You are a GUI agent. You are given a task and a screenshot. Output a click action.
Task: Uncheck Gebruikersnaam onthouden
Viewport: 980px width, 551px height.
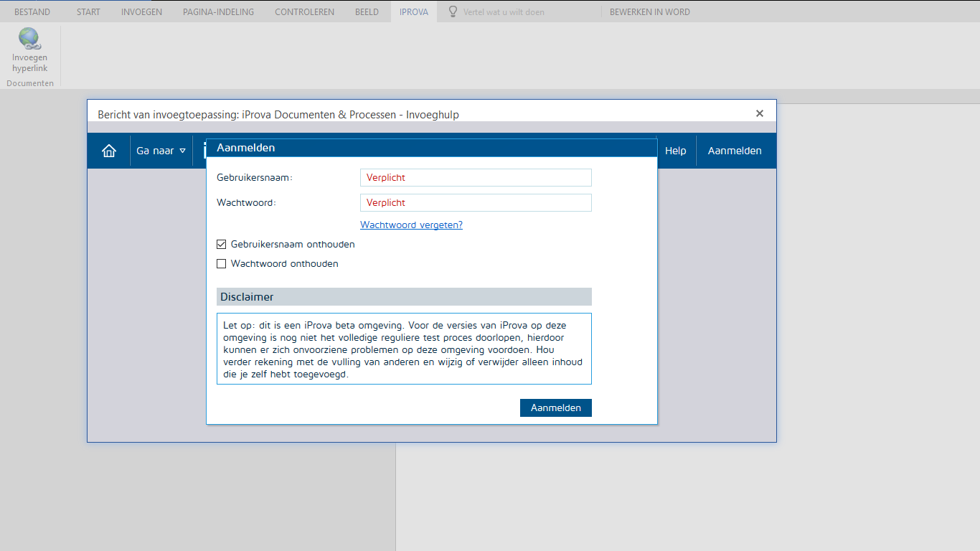222,245
